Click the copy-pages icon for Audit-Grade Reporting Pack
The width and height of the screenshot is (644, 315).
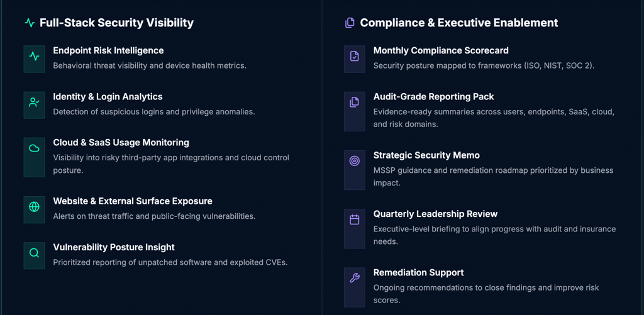(354, 102)
